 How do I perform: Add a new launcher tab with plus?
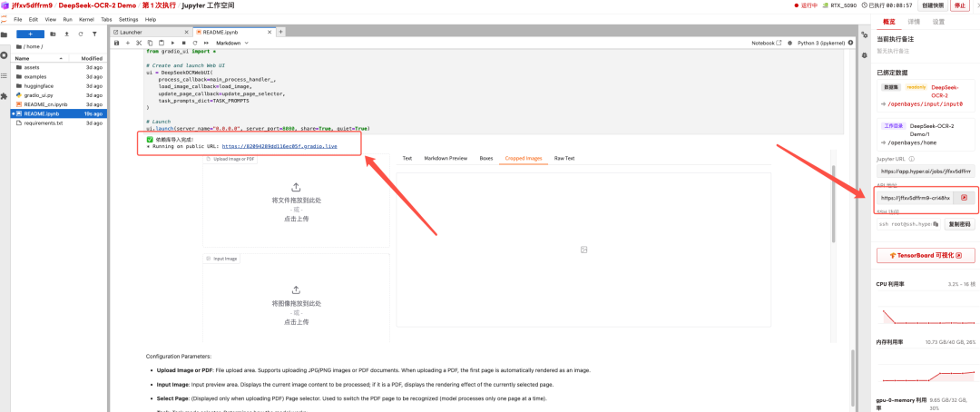(x=280, y=32)
